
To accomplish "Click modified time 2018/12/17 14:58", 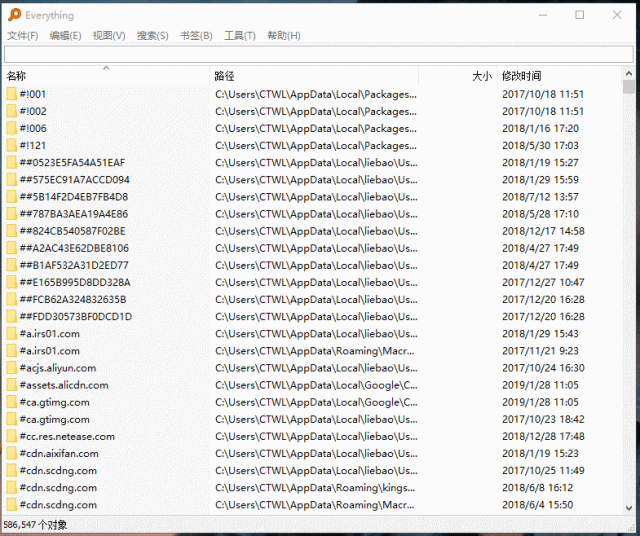I will (543, 231).
